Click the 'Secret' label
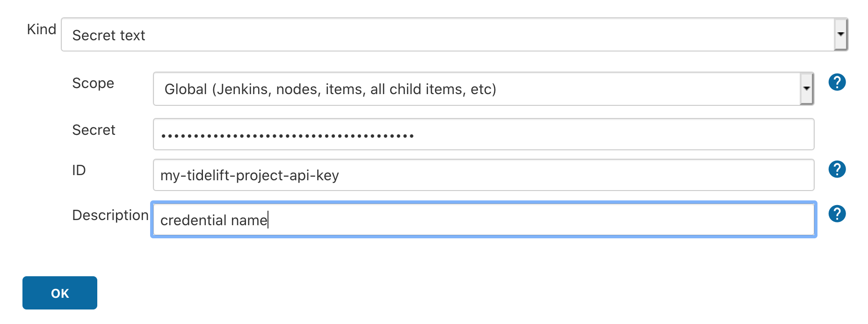Viewport: 868px width, 324px height. [x=94, y=130]
